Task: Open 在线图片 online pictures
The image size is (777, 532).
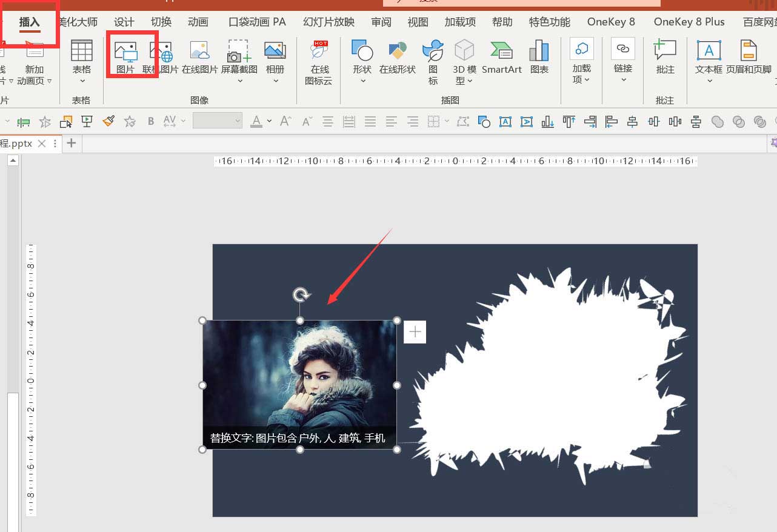Action: coord(199,57)
